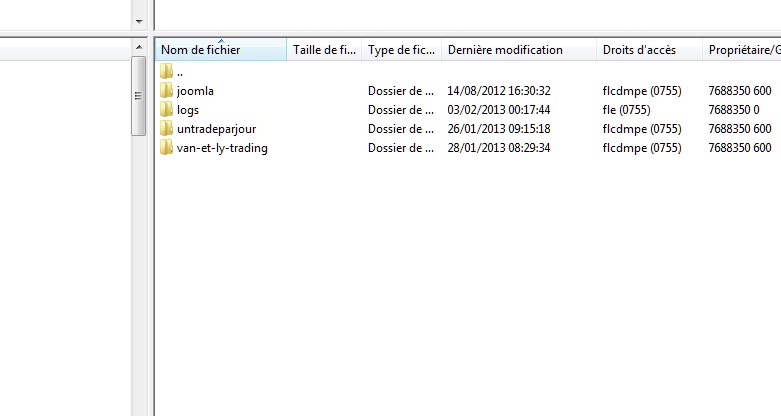This screenshot has height=416, width=781.
Task: Click the bottom scroll-down arrow in left pane
Action: 139,408
